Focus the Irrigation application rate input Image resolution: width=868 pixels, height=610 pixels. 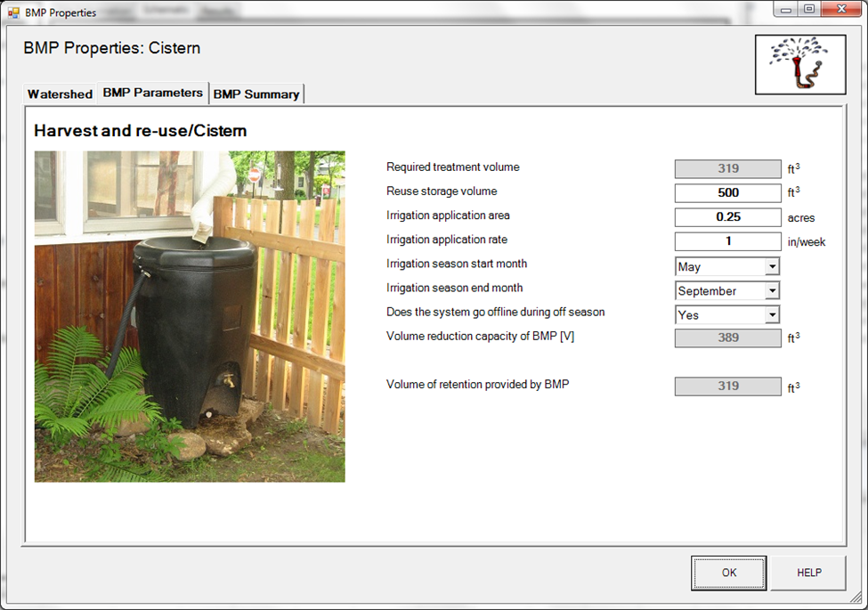point(727,240)
